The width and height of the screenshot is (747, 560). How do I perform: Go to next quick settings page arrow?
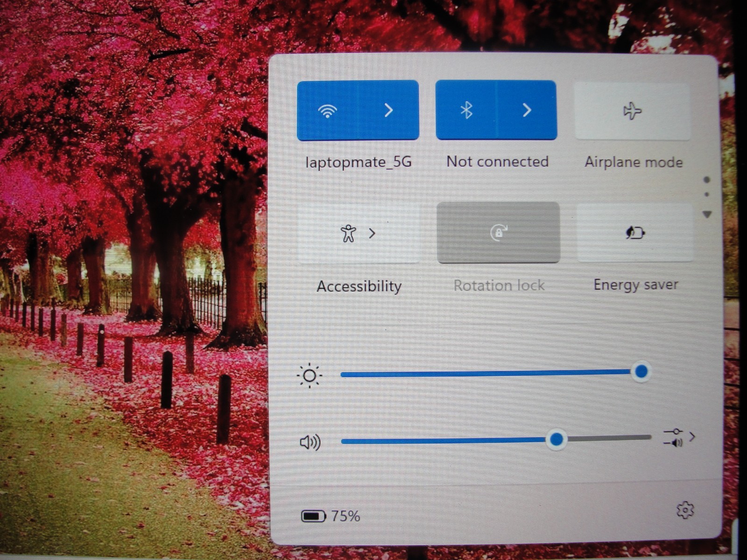tap(707, 214)
